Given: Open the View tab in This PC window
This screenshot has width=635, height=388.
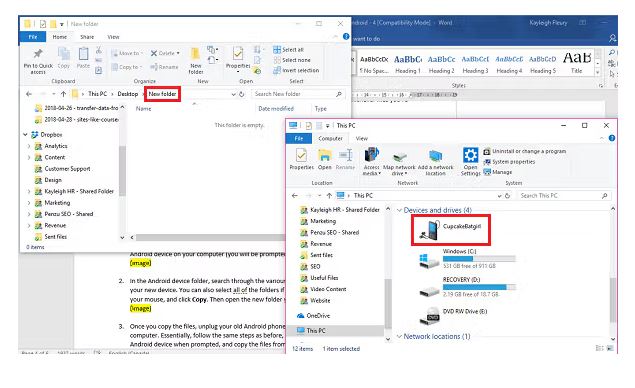Looking at the screenshot, I should tap(362, 139).
